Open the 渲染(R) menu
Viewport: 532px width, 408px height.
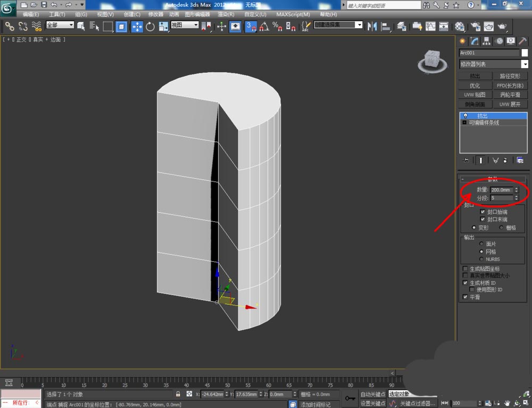click(x=226, y=14)
